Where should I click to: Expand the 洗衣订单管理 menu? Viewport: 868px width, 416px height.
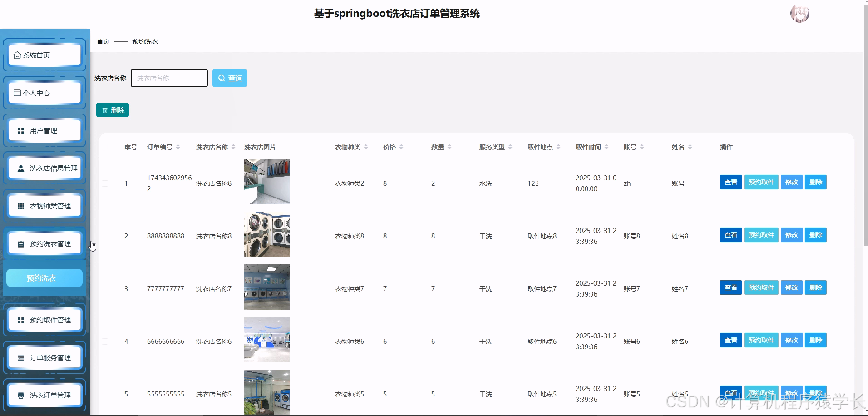44,395
